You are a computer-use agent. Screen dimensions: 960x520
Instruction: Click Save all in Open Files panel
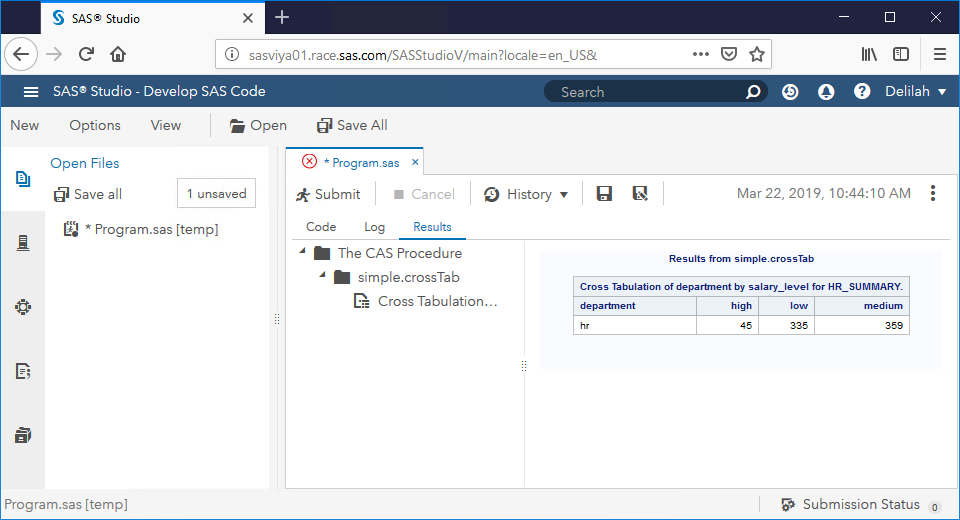click(88, 194)
